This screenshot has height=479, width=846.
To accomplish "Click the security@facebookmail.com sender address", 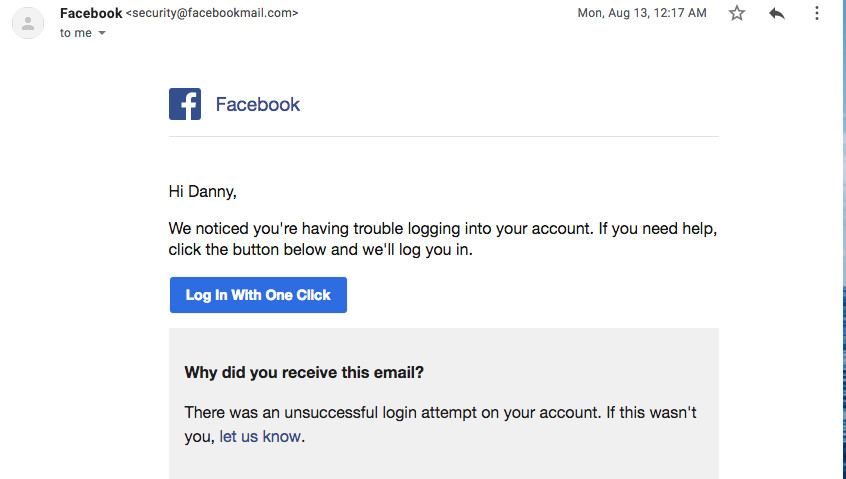I will pos(212,13).
